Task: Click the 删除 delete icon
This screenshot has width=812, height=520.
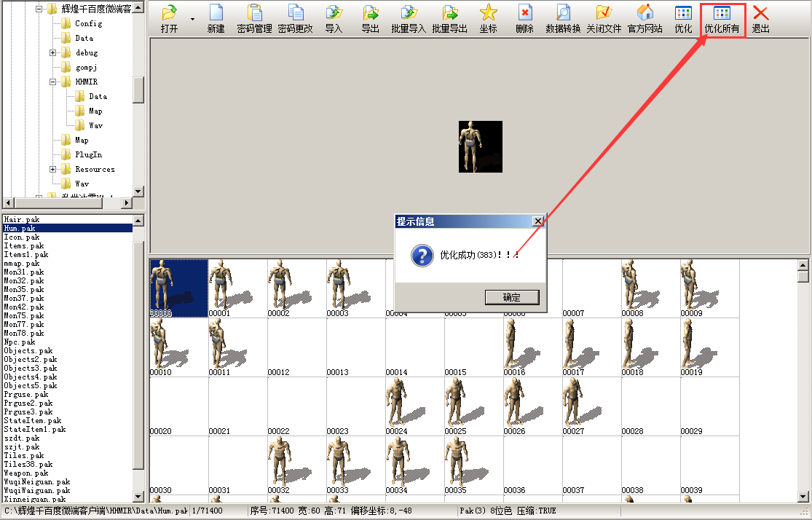Action: pos(524,19)
